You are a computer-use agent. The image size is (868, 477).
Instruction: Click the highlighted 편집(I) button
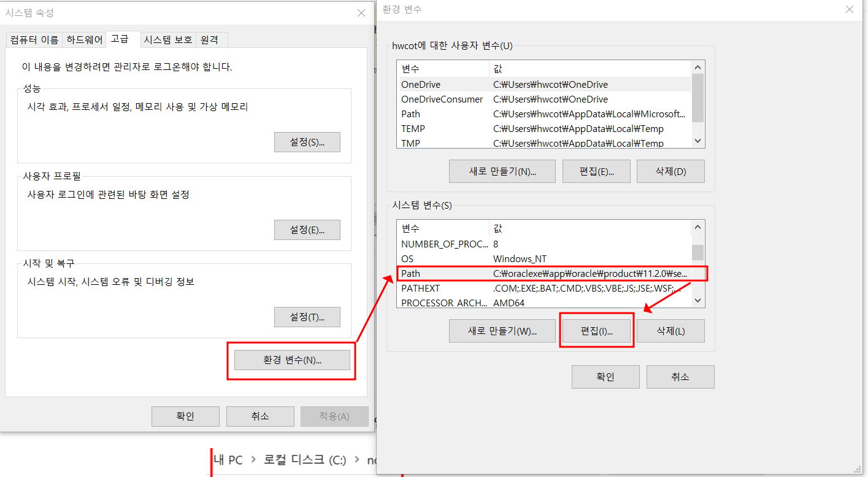(x=596, y=330)
